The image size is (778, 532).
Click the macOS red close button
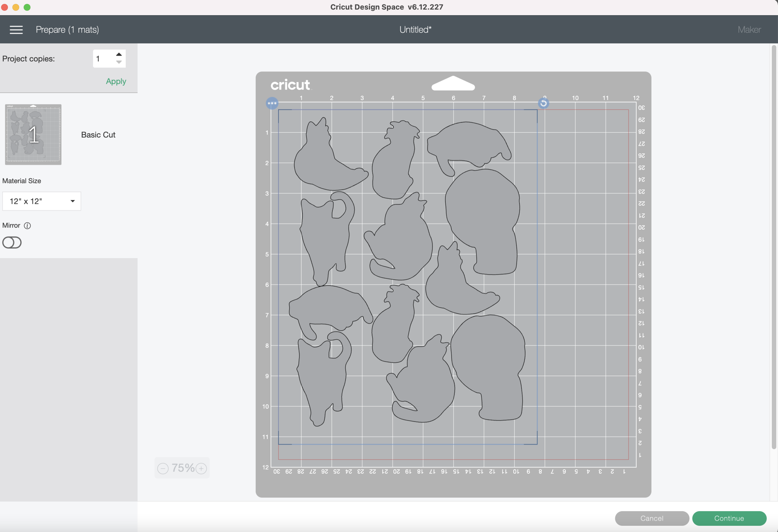pos(5,7)
